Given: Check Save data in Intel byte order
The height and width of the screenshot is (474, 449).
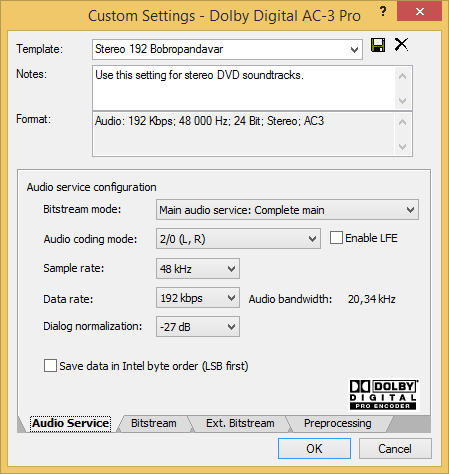Looking at the screenshot, I should (50, 366).
